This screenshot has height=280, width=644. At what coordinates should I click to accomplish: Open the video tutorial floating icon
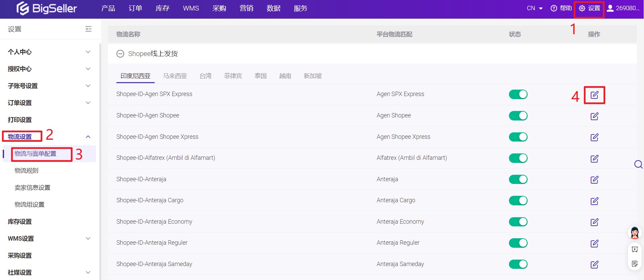click(x=635, y=249)
